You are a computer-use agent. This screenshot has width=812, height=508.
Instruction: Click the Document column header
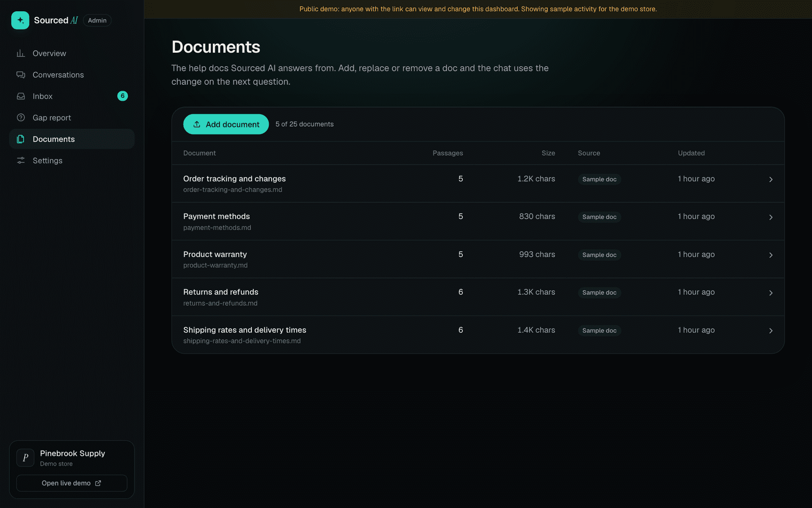click(x=199, y=153)
